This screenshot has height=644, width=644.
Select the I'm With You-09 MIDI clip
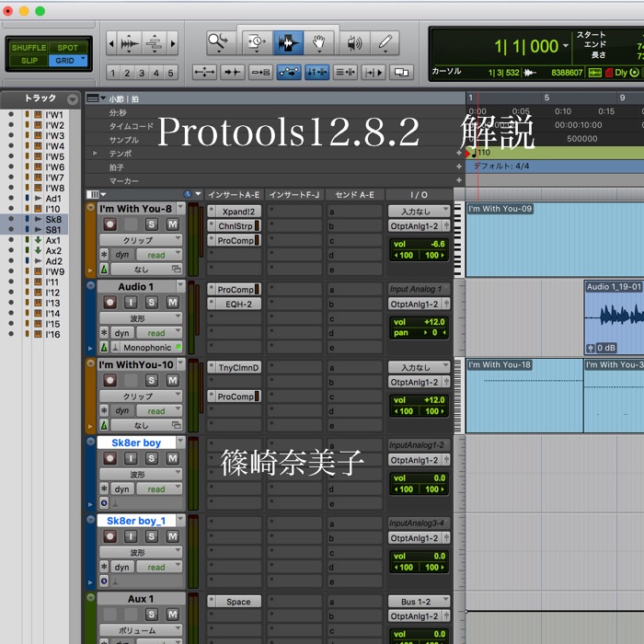tap(555, 239)
